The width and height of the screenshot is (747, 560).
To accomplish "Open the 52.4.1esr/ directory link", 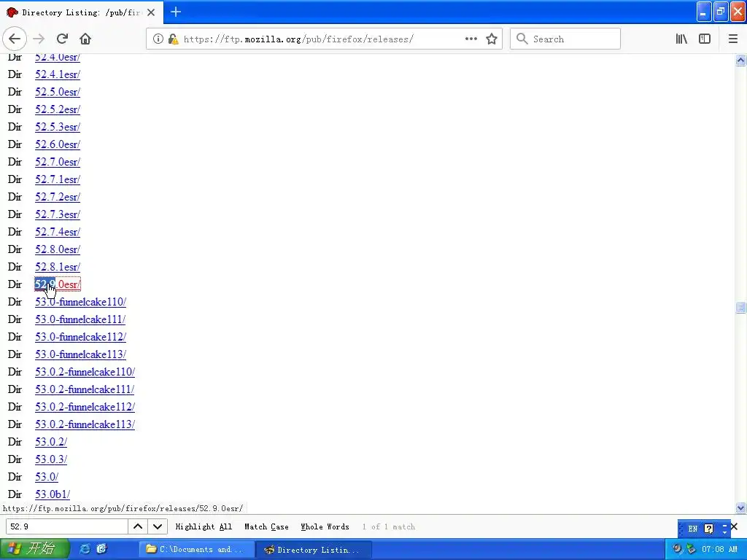I will [58, 74].
